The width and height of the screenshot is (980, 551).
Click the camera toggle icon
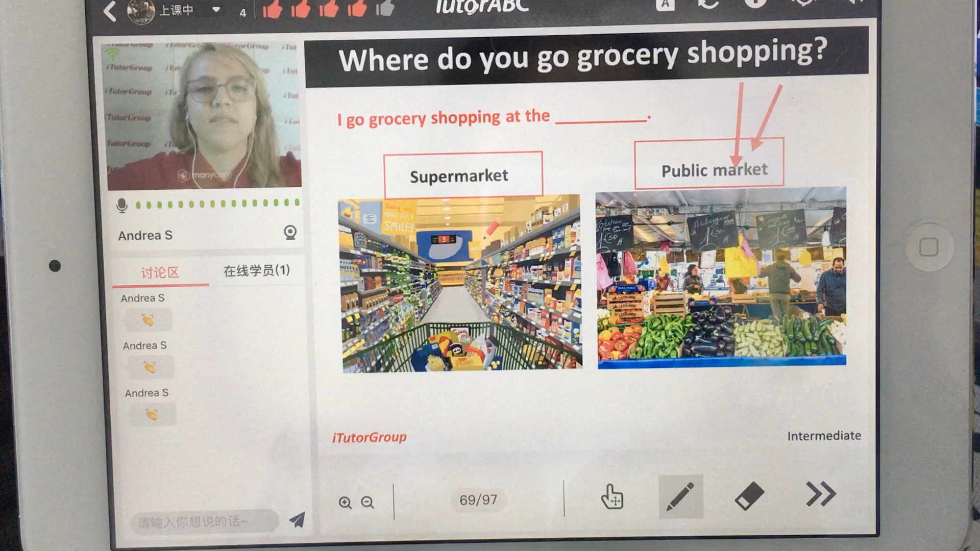289,232
